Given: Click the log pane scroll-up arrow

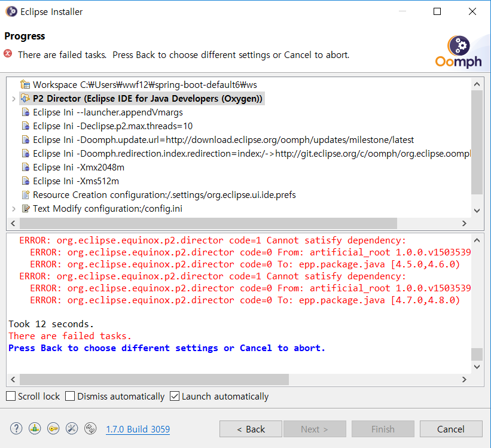Looking at the screenshot, I should 477,240.
